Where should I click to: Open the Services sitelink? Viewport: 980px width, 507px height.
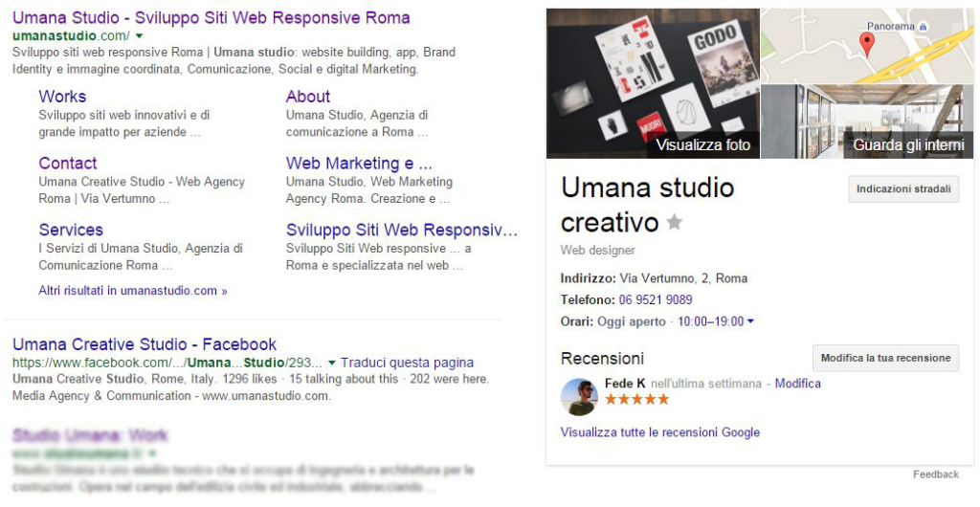71,230
